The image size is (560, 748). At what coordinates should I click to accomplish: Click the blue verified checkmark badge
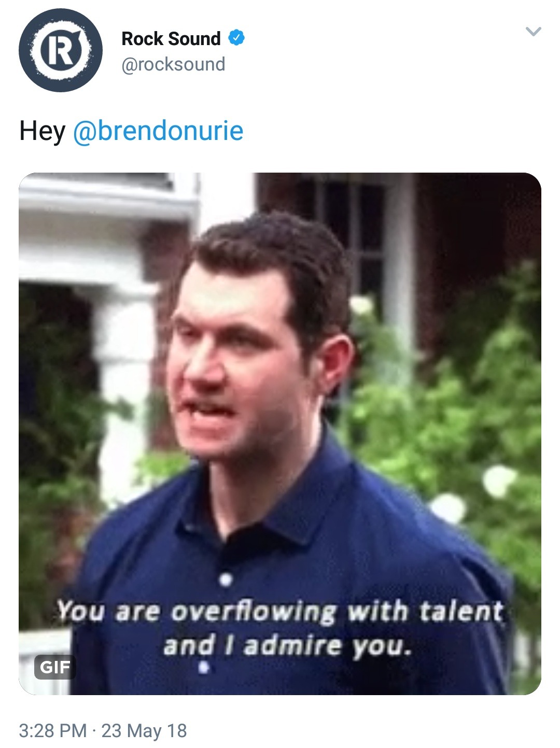click(x=236, y=38)
